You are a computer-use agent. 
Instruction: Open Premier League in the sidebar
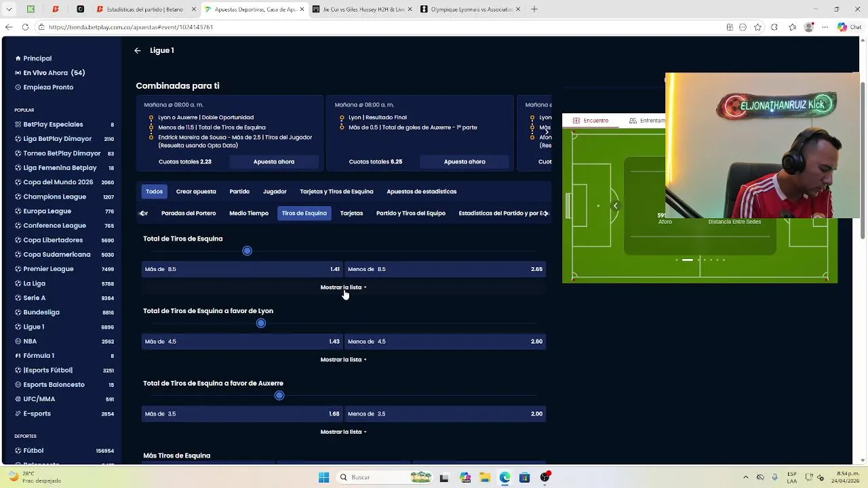(x=64, y=269)
